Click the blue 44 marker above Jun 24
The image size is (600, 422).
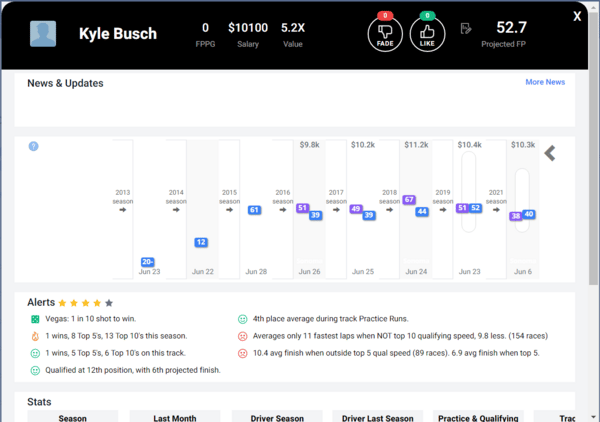[x=422, y=211]
